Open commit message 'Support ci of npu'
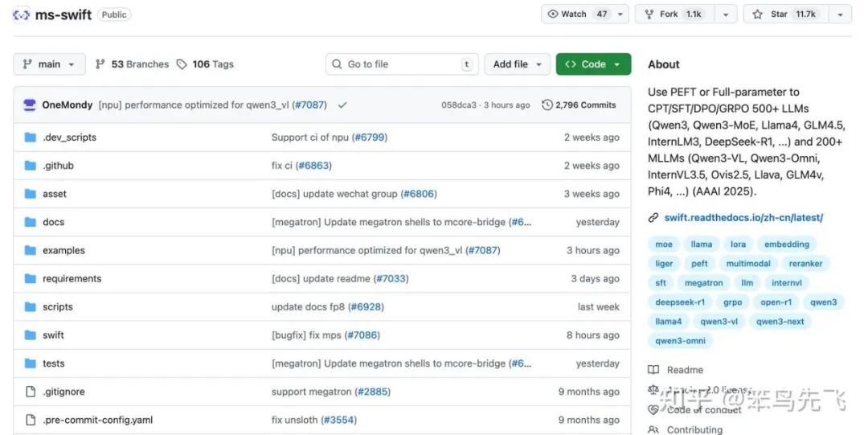This screenshot has width=868, height=435. (x=310, y=137)
